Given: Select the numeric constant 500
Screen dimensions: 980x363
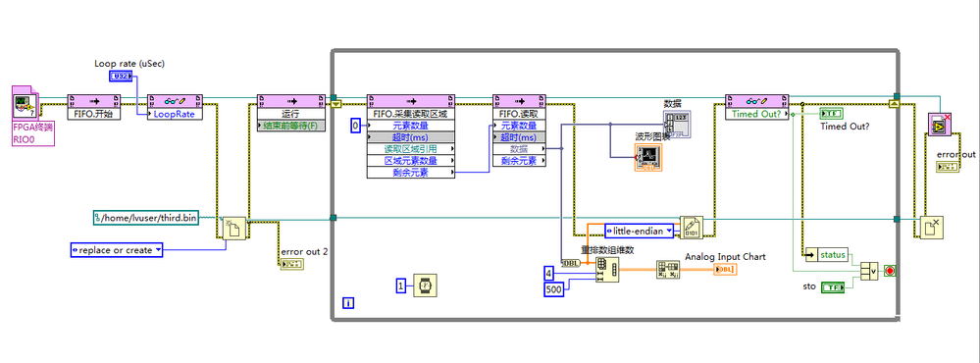Looking at the screenshot, I should click(x=553, y=289).
